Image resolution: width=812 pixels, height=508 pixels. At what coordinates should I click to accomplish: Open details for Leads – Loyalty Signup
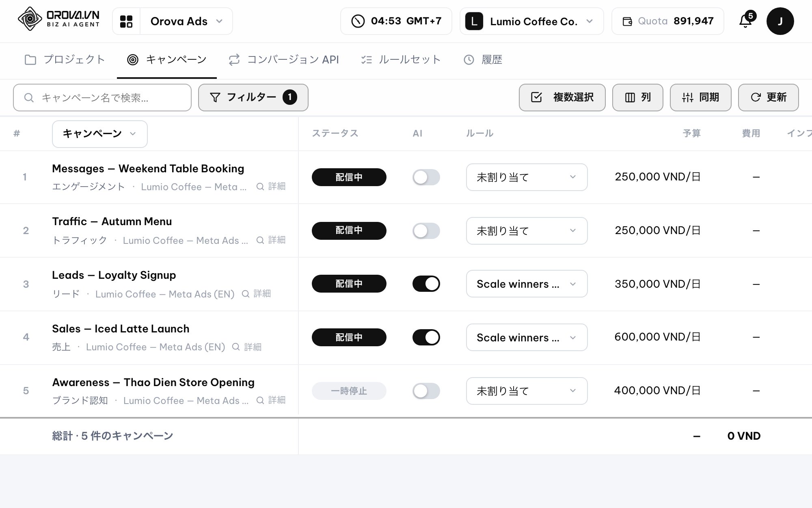coord(256,294)
